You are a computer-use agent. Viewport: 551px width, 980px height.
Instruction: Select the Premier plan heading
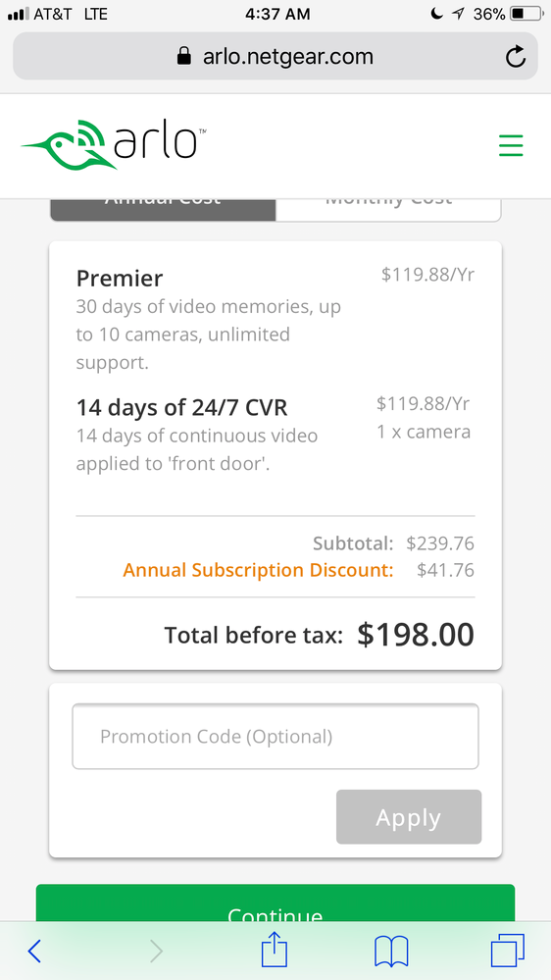coord(120,279)
